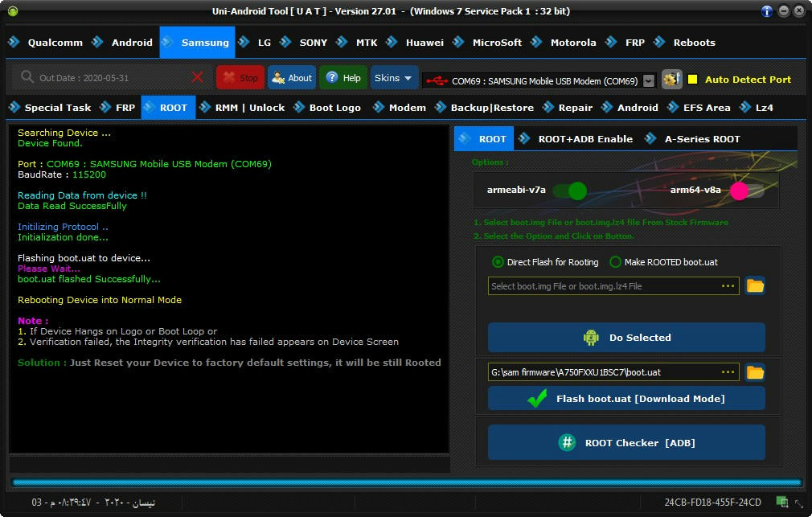Open EFS Area sub-tab
The image size is (812, 517).
[x=699, y=108]
